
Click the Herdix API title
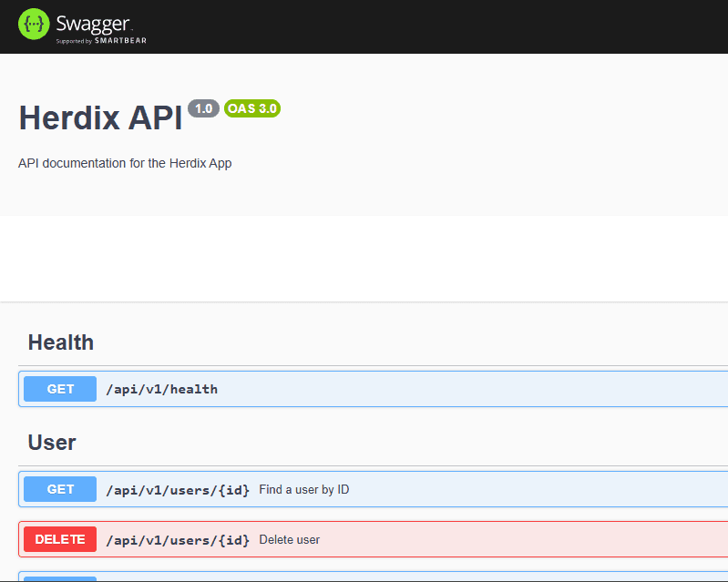pyautogui.click(x=100, y=117)
